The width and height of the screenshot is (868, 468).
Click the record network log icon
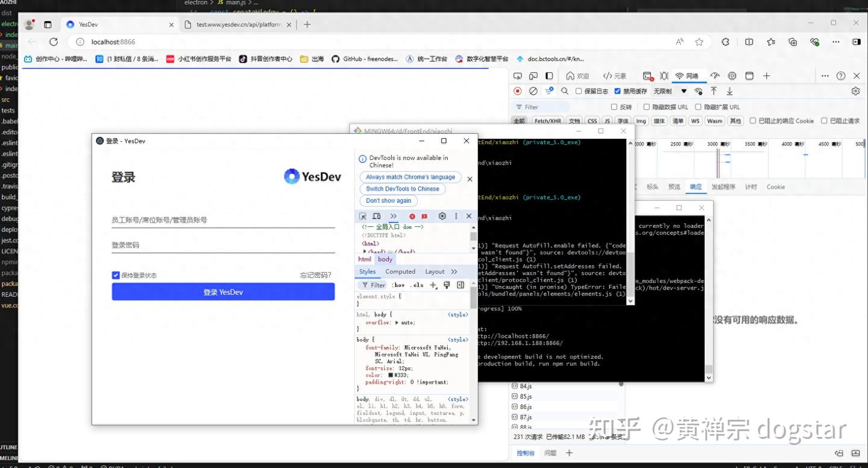click(x=517, y=91)
